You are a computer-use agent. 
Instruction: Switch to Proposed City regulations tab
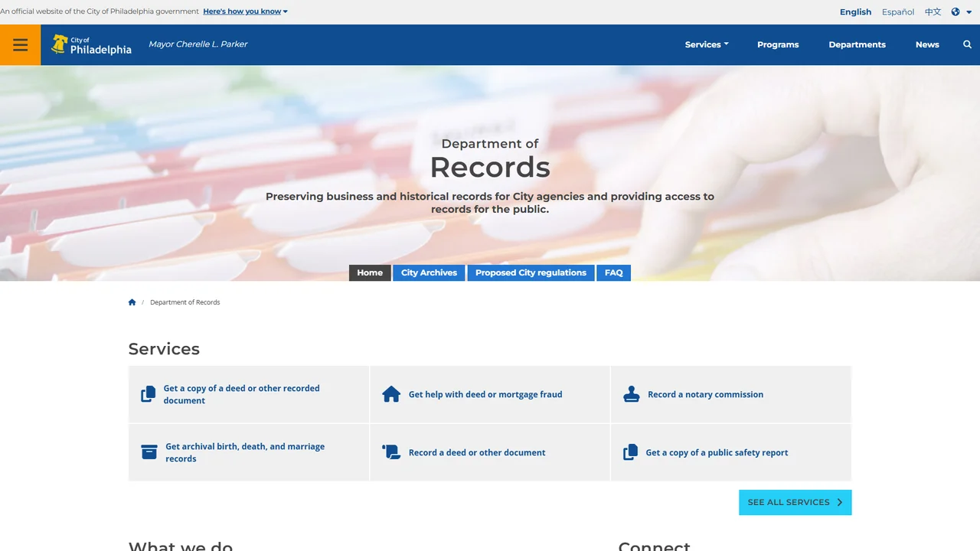531,272
